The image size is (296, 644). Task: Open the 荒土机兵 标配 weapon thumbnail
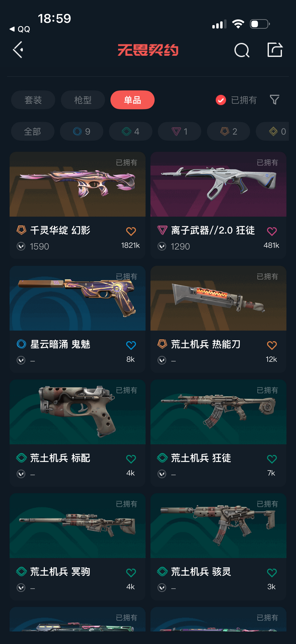point(78,412)
